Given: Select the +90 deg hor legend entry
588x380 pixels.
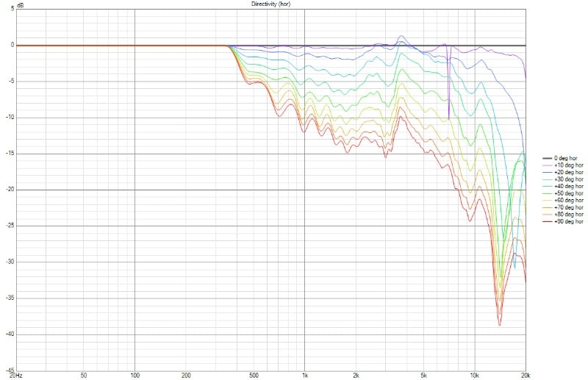Looking at the screenshot, I should (x=570, y=221).
